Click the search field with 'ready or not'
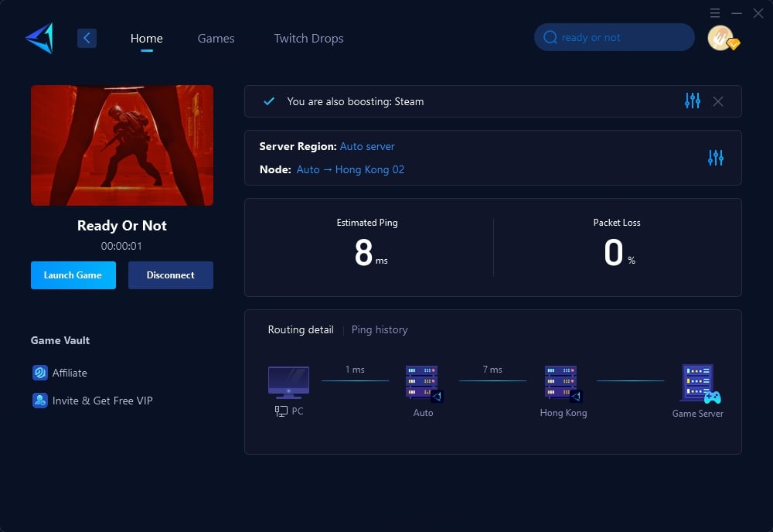Image resolution: width=773 pixels, height=532 pixels. (x=615, y=37)
